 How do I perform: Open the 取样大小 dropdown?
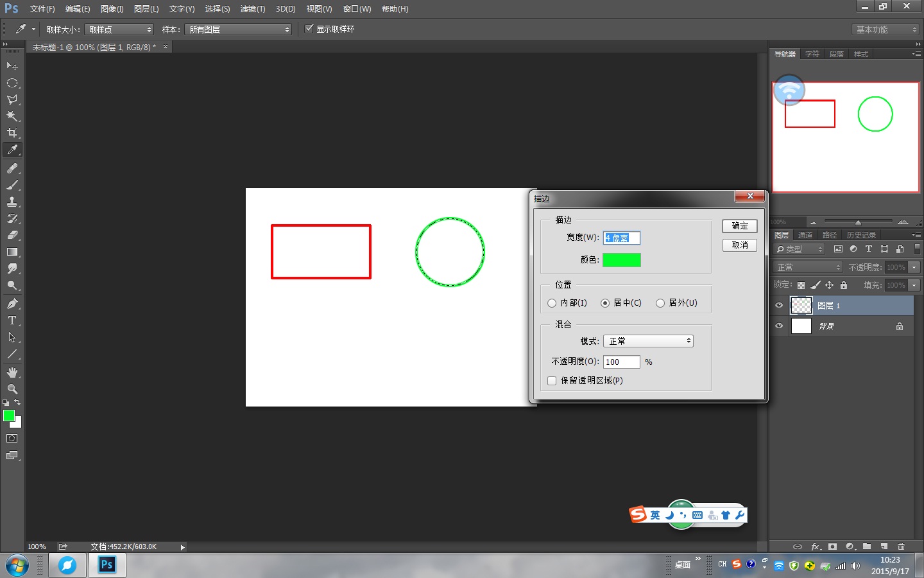119,30
